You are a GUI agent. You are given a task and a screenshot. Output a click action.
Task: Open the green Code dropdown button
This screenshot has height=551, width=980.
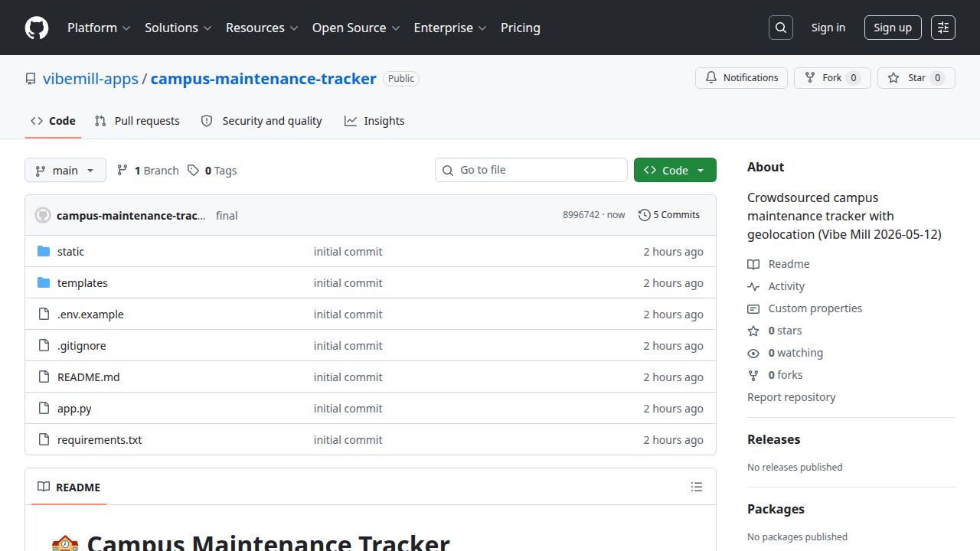tap(675, 170)
